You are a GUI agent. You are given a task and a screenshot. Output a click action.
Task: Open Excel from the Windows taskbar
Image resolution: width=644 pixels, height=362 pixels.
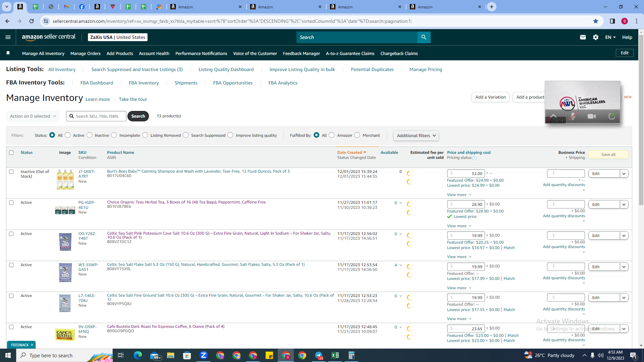pos(335,355)
